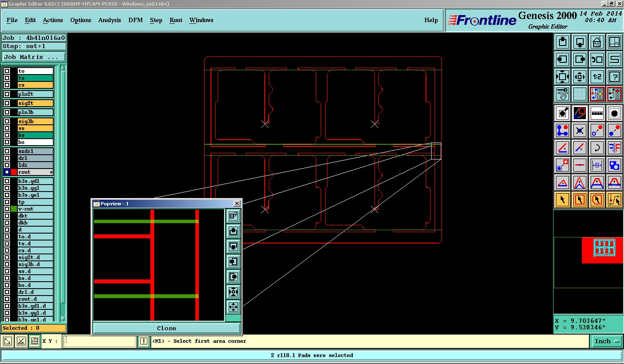Click the layer list vertical scrollbar

pos(63,193)
